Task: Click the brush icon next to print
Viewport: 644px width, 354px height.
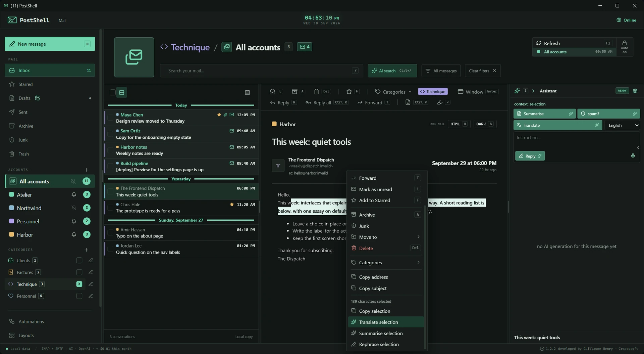Action: (x=440, y=102)
